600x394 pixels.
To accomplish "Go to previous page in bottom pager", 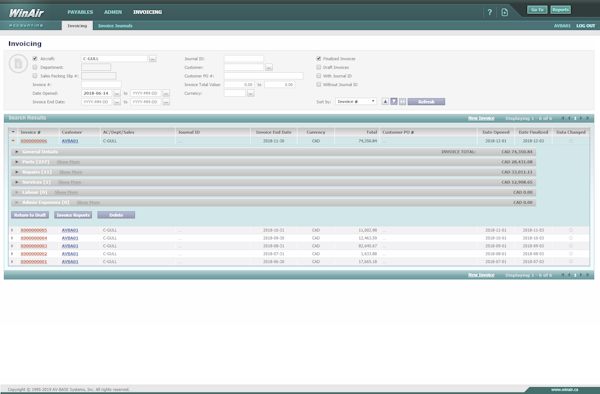I will coord(569,275).
